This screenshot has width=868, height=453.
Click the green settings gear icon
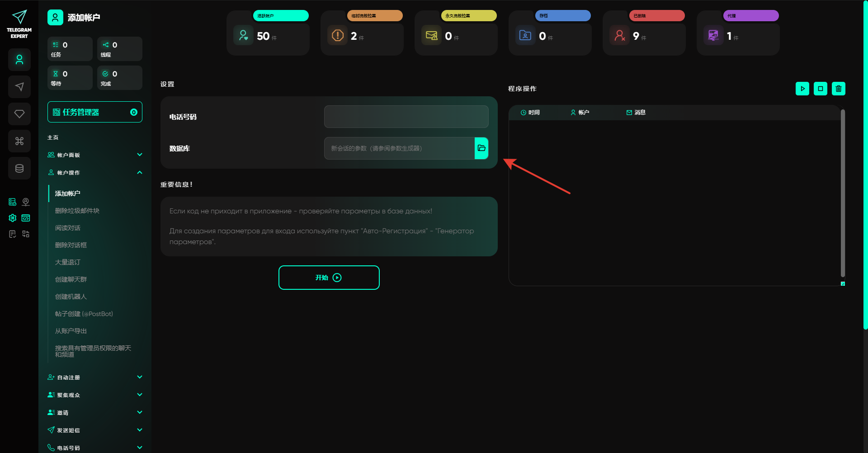pyautogui.click(x=13, y=218)
